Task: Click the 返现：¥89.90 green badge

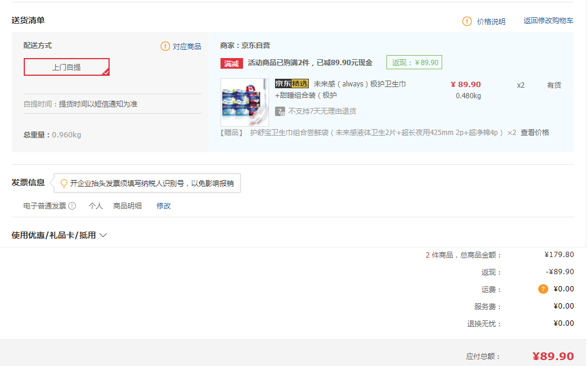Action: [414, 63]
